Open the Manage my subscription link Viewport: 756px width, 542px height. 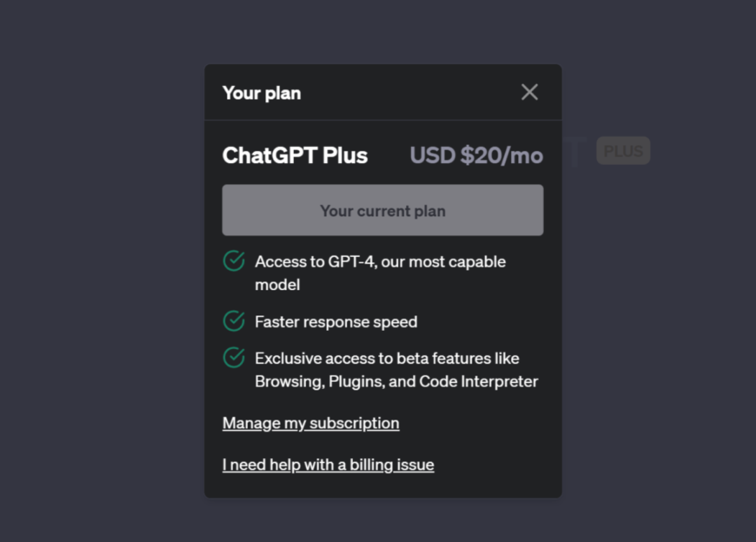coord(311,423)
